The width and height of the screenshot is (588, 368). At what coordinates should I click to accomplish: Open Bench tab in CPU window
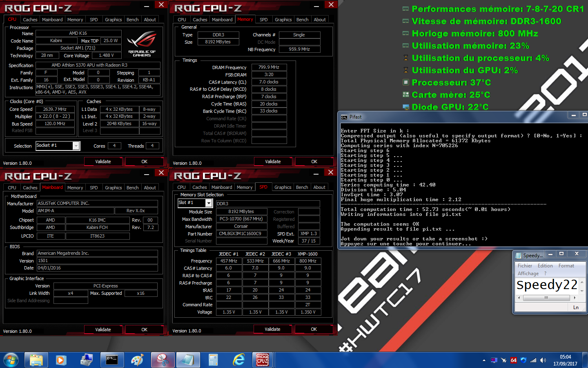[x=132, y=20]
